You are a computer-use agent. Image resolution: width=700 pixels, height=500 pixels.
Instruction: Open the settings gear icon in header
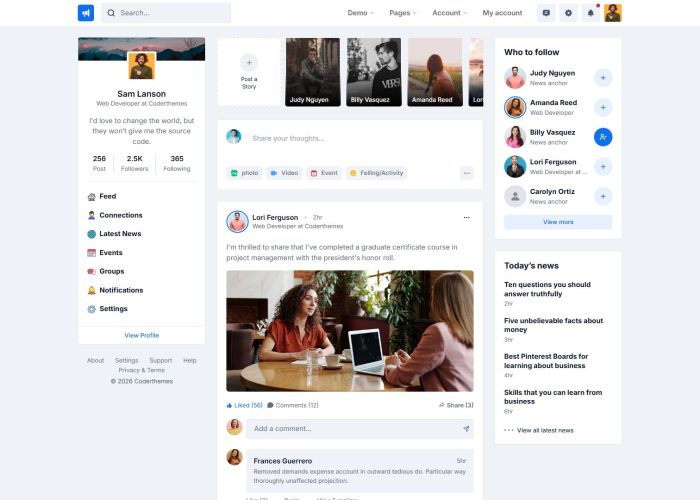tap(568, 13)
